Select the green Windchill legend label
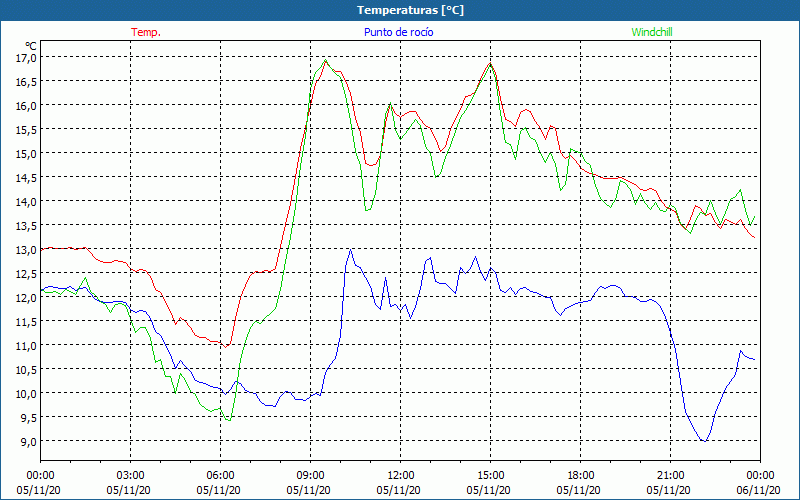 pyautogui.click(x=652, y=32)
